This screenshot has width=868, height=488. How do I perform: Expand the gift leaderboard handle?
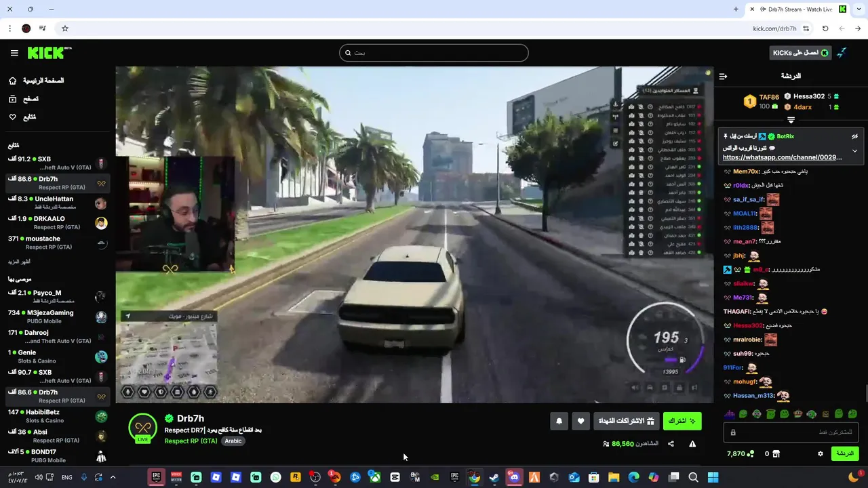click(x=791, y=120)
